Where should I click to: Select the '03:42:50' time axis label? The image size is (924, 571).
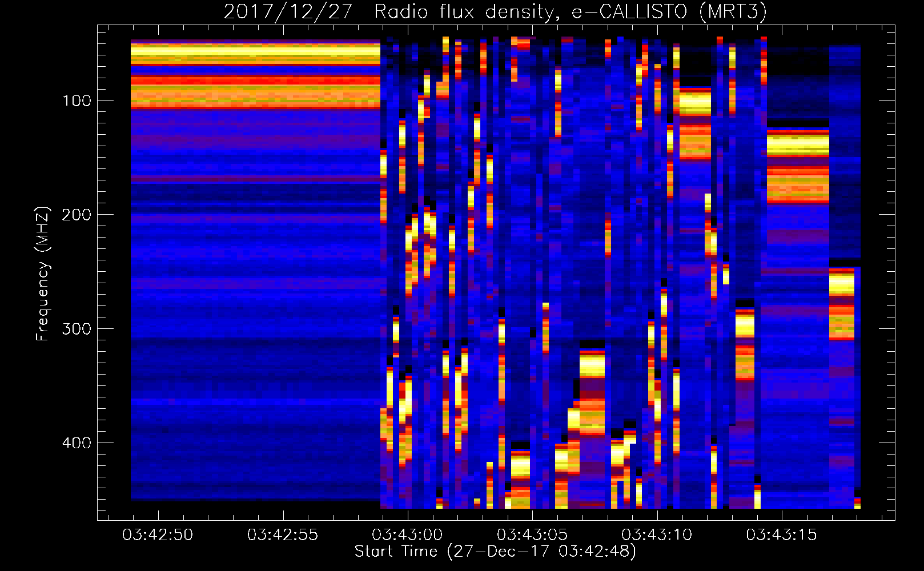click(x=158, y=535)
